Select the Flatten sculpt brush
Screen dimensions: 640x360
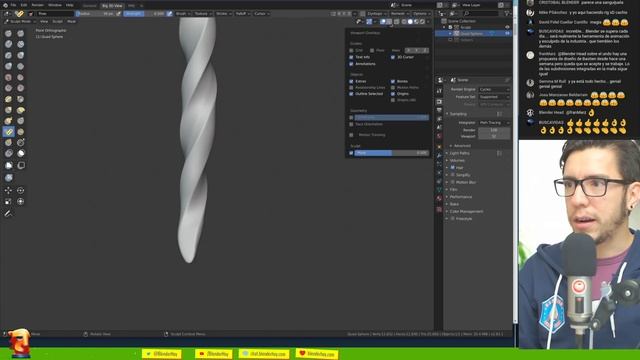pos(21,77)
